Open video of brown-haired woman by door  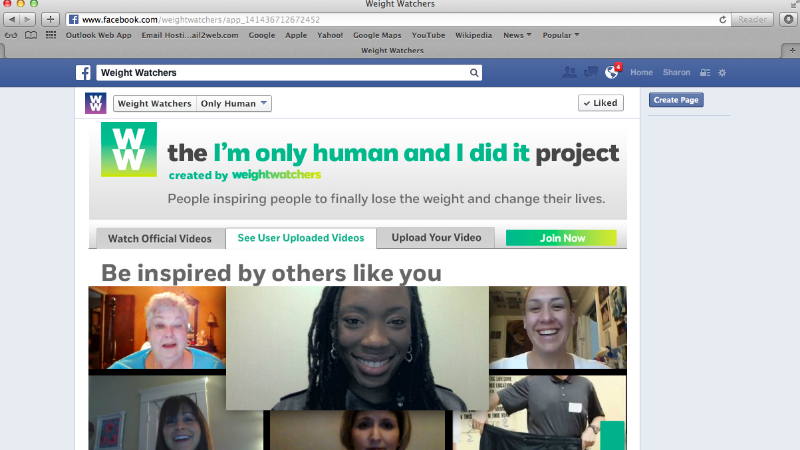point(176,413)
